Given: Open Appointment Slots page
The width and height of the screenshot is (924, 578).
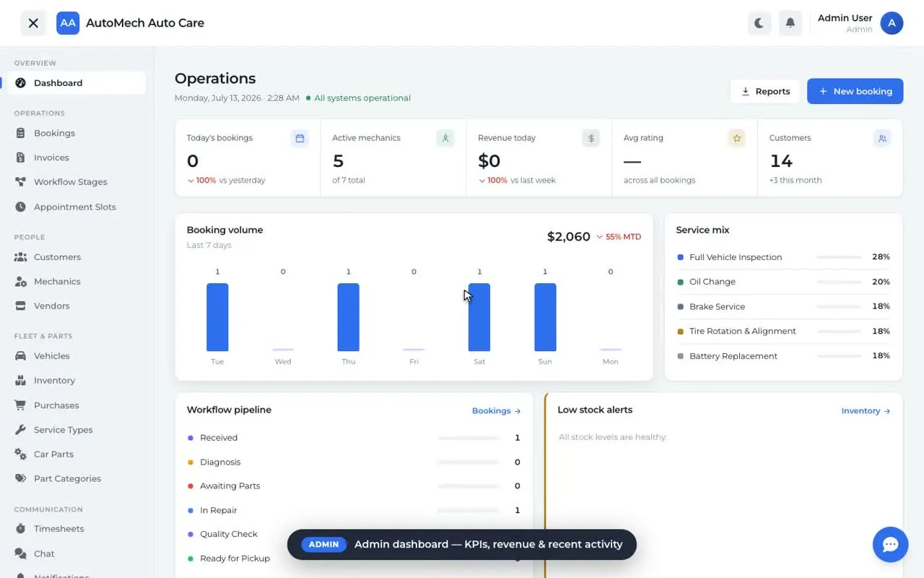Looking at the screenshot, I should coord(77,207).
